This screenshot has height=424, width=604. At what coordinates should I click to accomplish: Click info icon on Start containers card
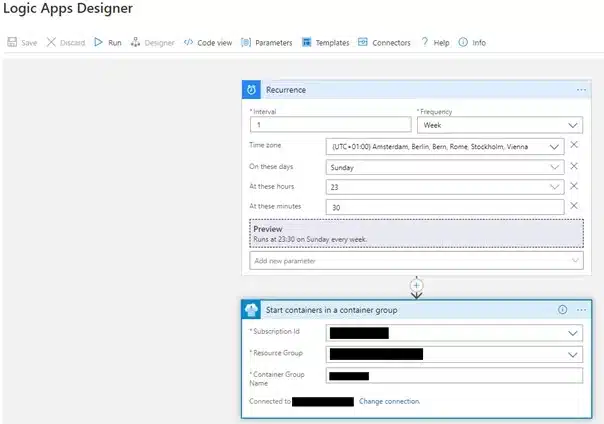click(x=562, y=310)
